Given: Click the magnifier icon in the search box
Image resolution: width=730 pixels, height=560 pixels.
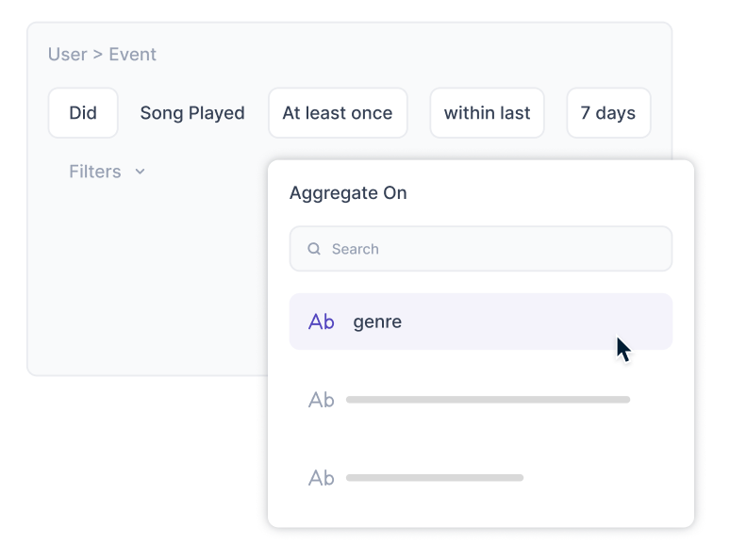Looking at the screenshot, I should tap(314, 250).
